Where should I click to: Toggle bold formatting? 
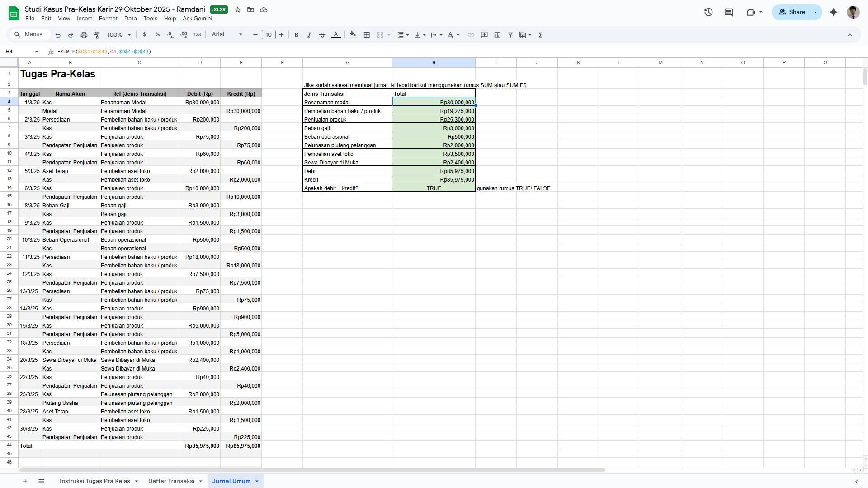296,35
